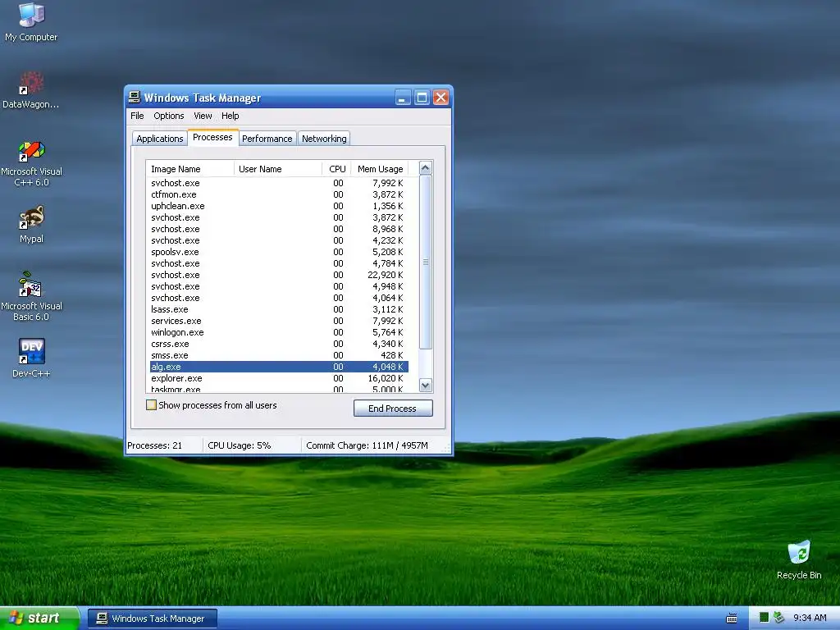Select the DataWagon desktop shortcut
The width and height of the screenshot is (840, 630).
(x=31, y=90)
